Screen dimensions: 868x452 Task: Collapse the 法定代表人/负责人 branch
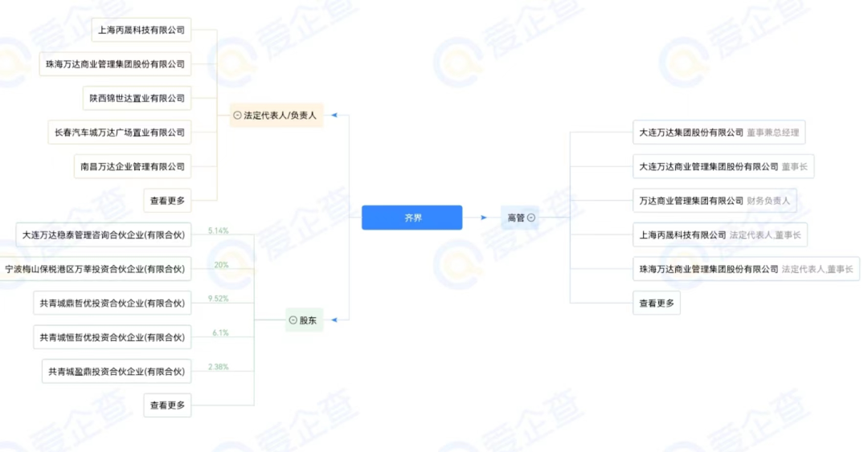click(x=237, y=116)
